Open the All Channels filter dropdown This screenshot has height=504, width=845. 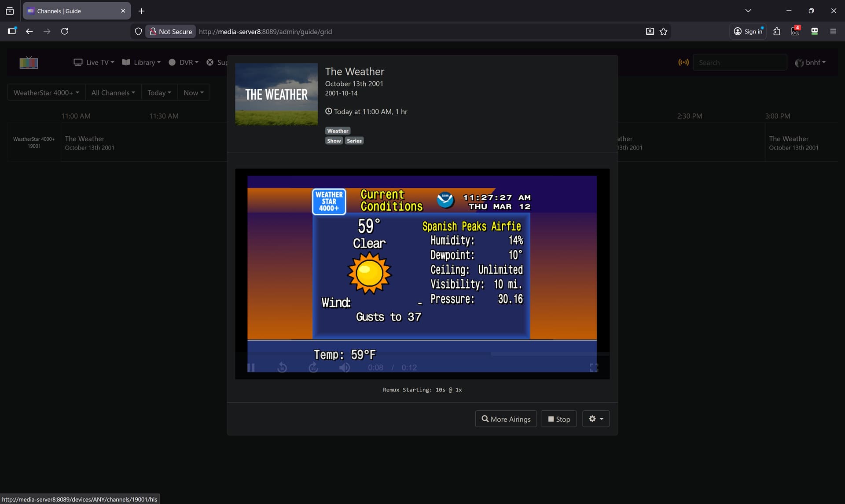point(113,93)
